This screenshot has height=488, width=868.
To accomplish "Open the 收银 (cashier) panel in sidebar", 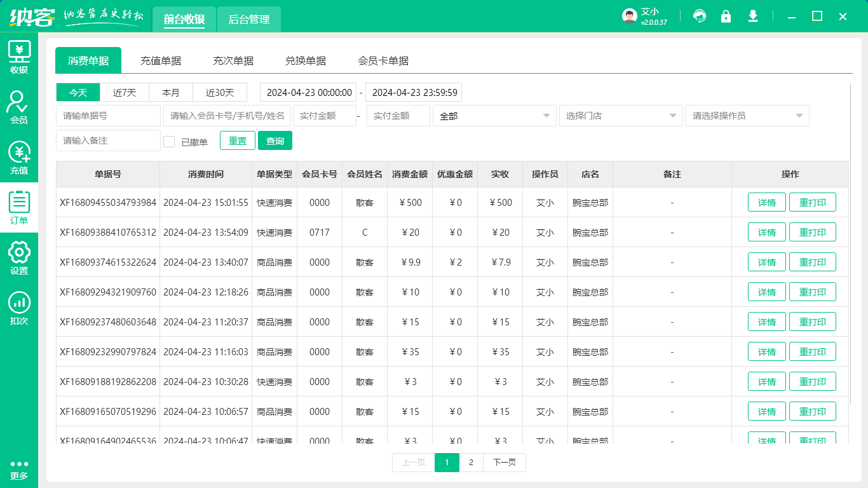I will click(19, 57).
